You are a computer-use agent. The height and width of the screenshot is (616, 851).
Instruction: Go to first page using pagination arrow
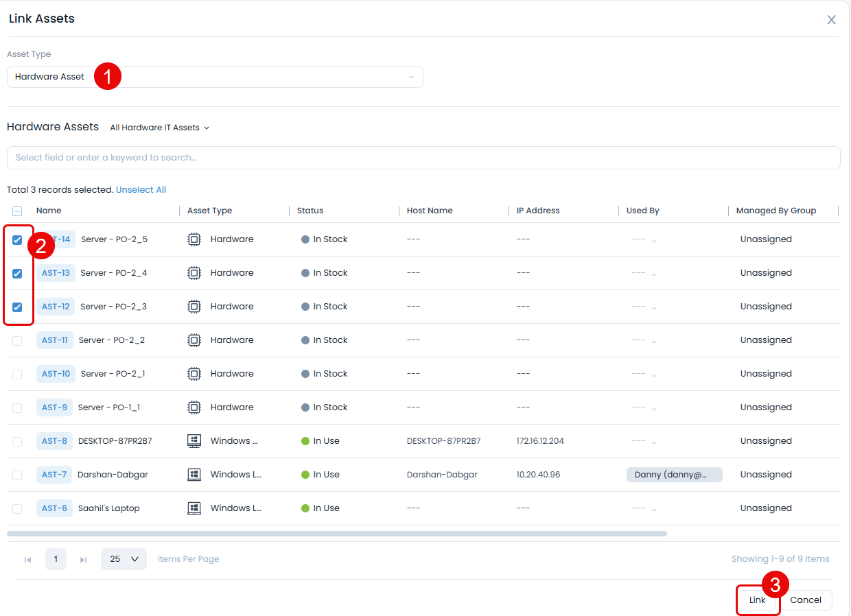coord(28,560)
